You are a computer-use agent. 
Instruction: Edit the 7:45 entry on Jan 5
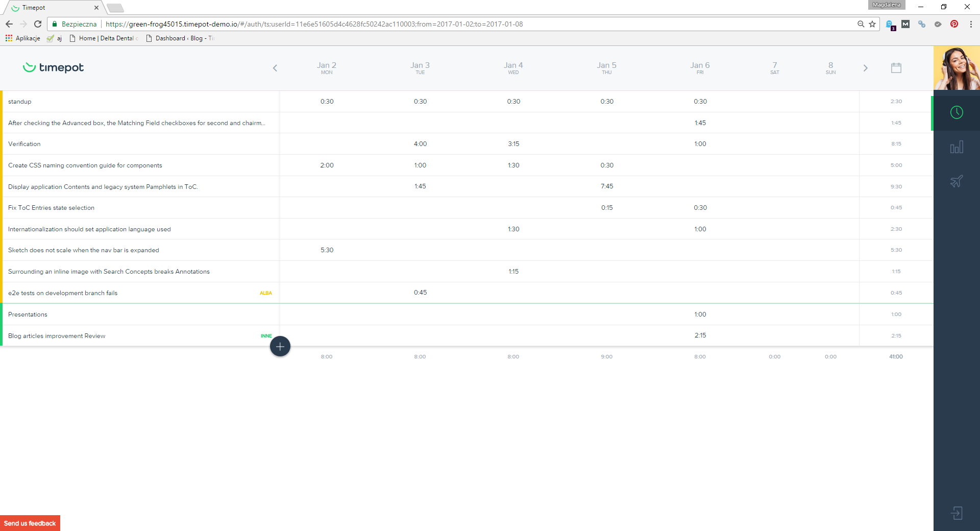607,186
